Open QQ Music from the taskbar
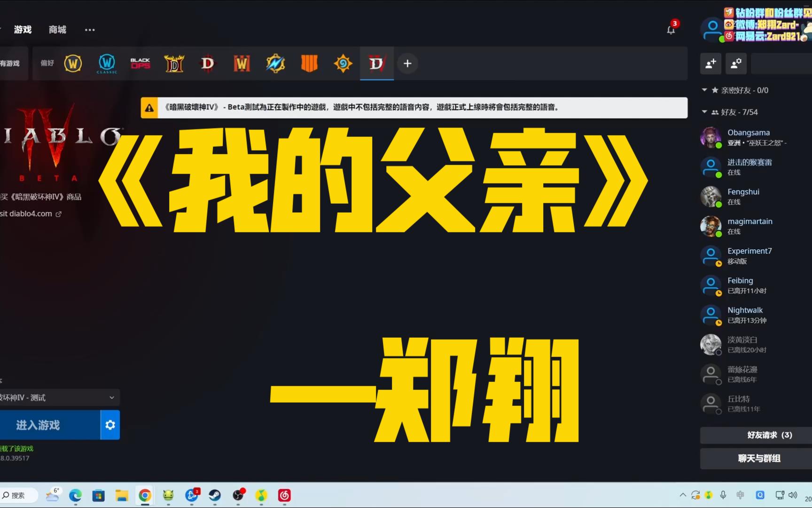Viewport: 812px width, 508px height. pyautogui.click(x=261, y=495)
